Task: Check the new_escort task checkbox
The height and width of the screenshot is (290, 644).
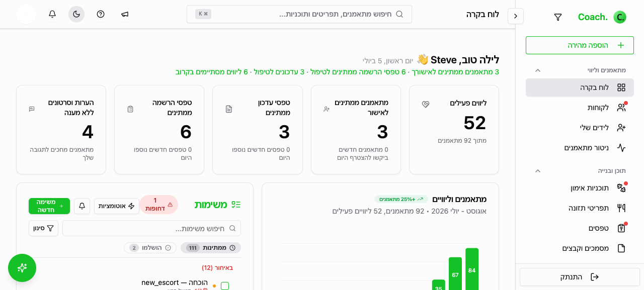Action: click(x=225, y=286)
